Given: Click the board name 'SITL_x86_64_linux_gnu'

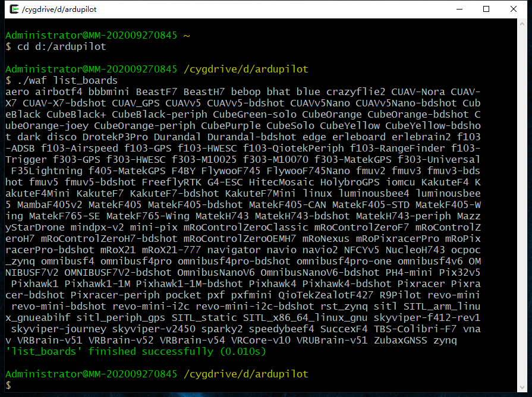Looking at the screenshot, I should tap(305, 317).
